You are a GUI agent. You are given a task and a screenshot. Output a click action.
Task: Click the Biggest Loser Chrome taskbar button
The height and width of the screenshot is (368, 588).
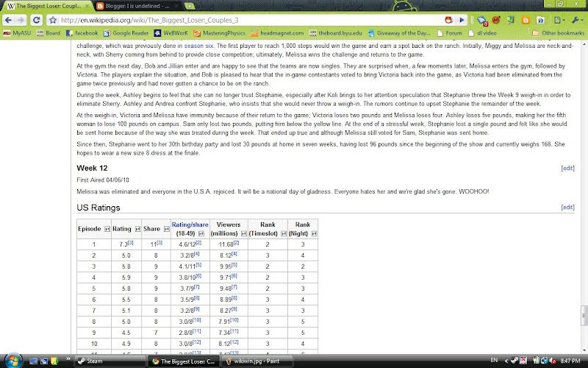coord(184,361)
